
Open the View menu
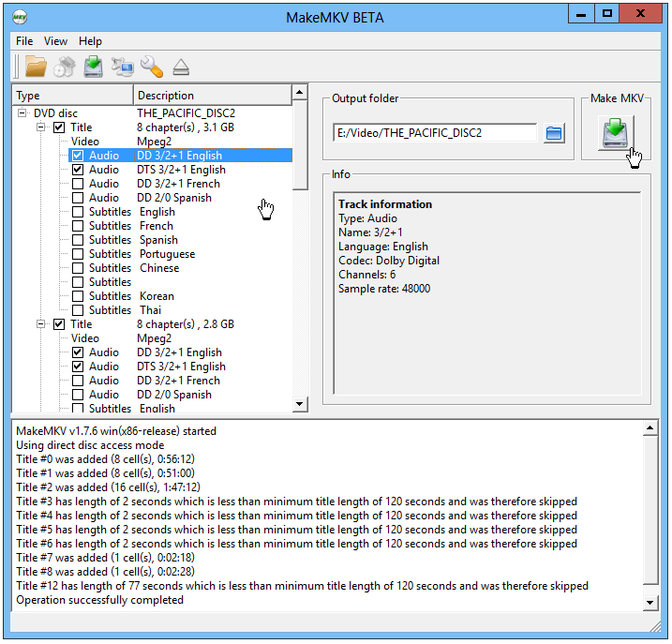pyautogui.click(x=55, y=41)
